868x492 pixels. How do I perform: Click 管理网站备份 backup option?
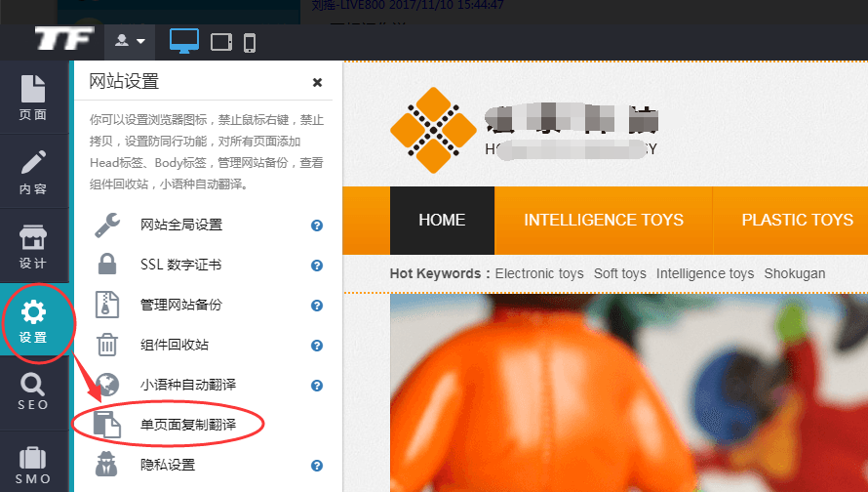(181, 306)
